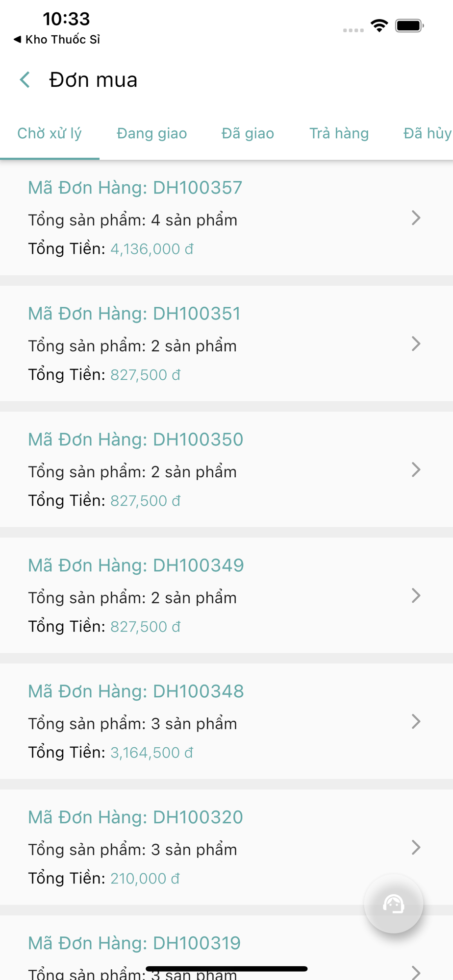Expand order DH100351 using its chevron
The image size is (453, 980).
coord(416,344)
